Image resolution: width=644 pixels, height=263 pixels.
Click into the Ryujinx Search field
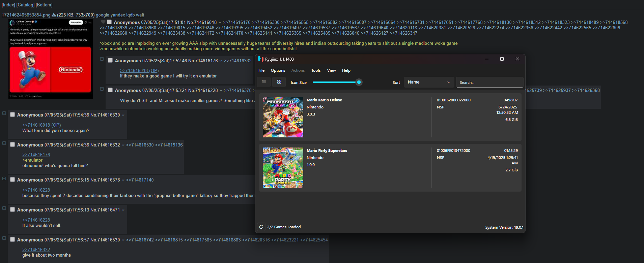pos(489,82)
